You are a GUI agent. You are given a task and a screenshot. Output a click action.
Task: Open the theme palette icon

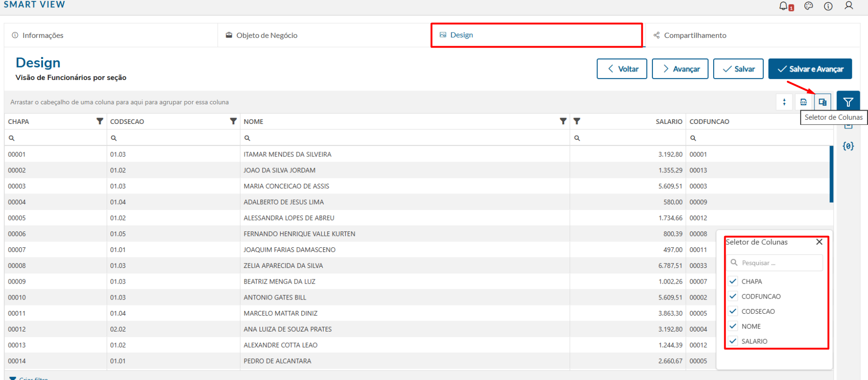pyautogui.click(x=808, y=6)
